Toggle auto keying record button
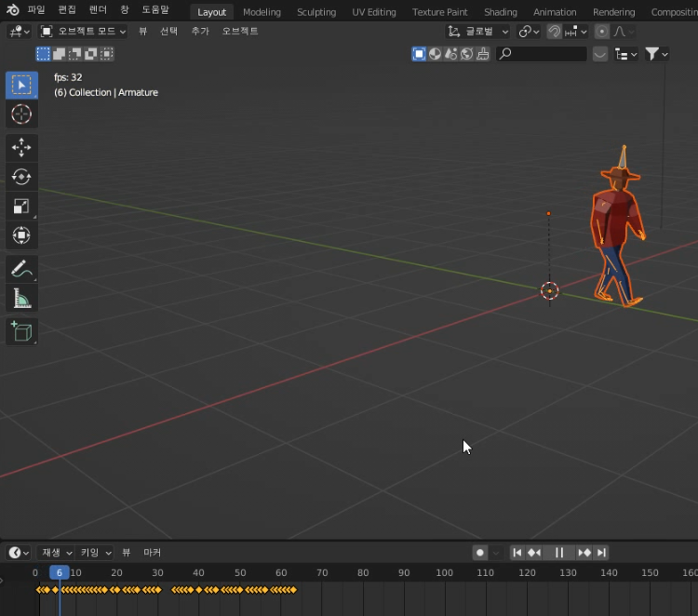Viewport: 698px width, 616px height. (480, 553)
